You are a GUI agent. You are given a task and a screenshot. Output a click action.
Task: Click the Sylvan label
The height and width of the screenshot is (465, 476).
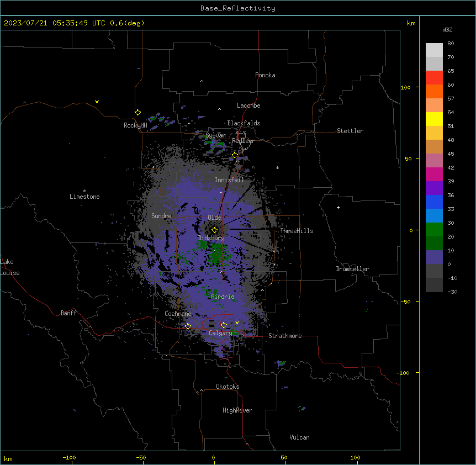click(216, 135)
